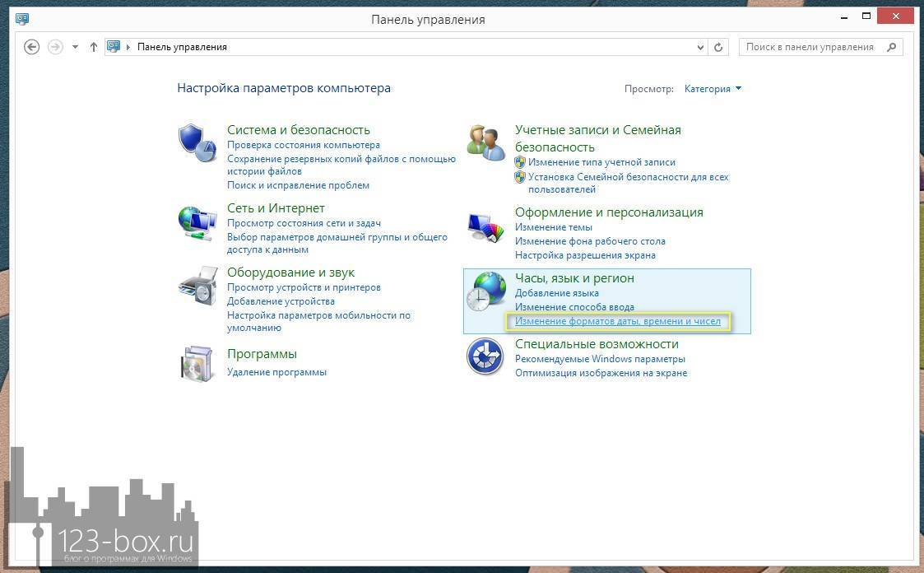Click Рекомендуемые Windows параметры link
The image size is (924, 573).
(x=600, y=359)
